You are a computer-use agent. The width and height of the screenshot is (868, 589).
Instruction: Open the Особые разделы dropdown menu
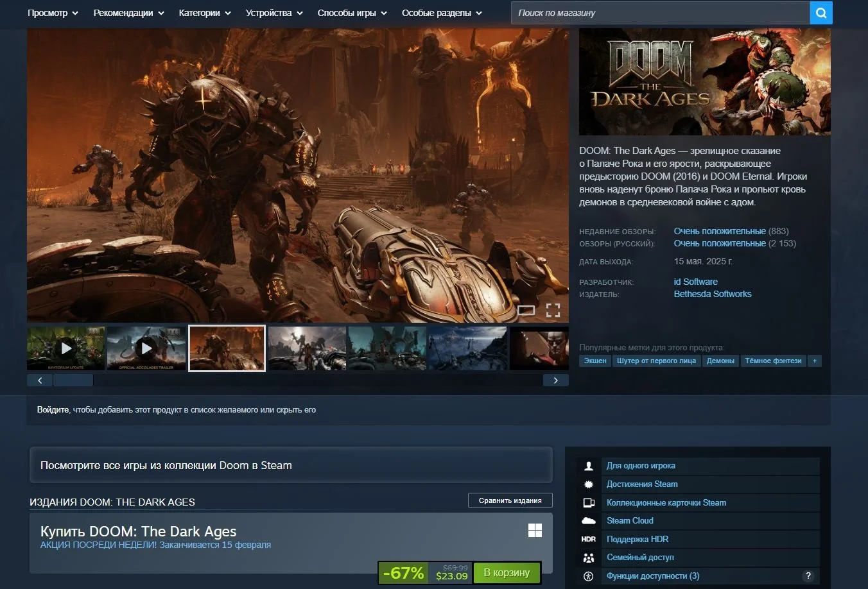tap(442, 13)
